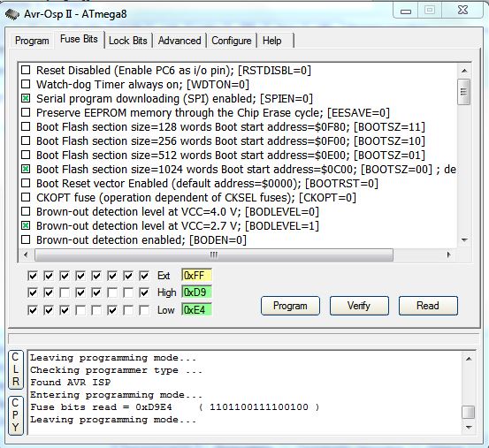
Task: Click 'Found AVR ISP' log line
Action: (x=70, y=383)
